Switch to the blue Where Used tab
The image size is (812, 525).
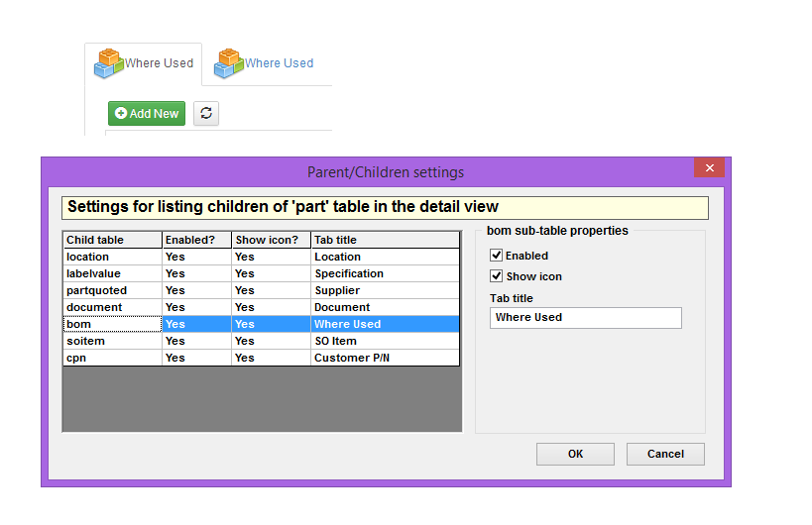264,63
